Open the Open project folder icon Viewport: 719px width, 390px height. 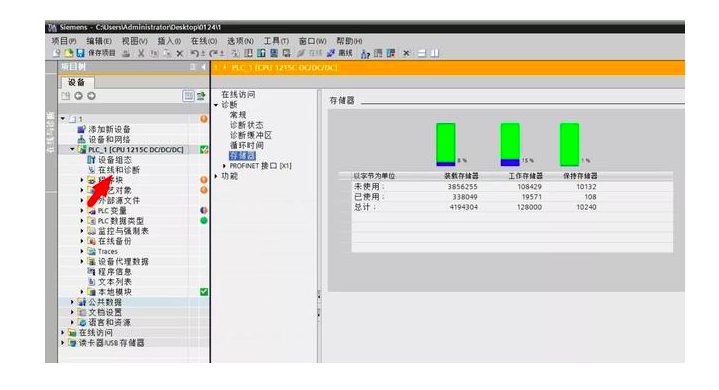(x=69, y=53)
